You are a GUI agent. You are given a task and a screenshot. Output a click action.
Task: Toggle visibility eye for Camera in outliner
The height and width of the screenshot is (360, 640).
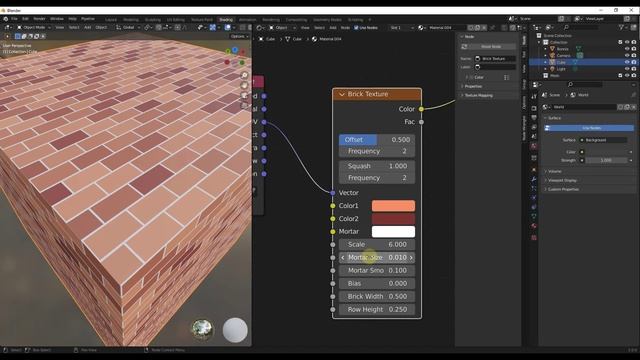(627, 56)
